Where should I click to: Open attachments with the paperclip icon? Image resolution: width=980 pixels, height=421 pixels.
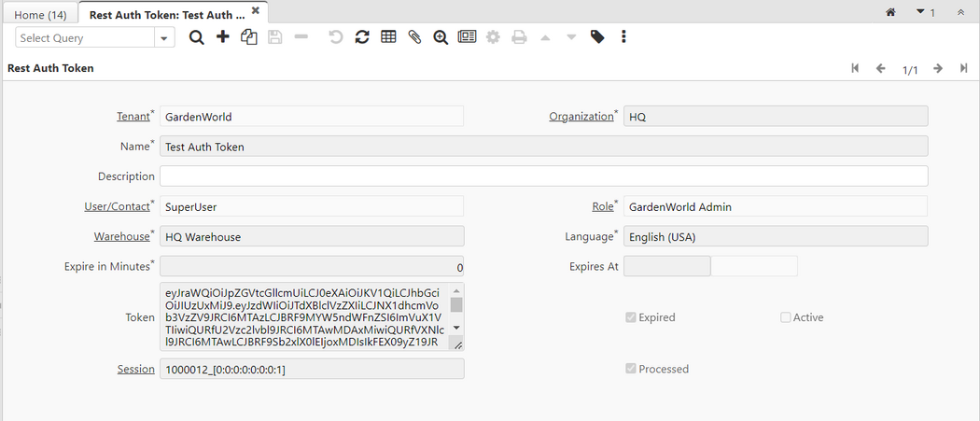pyautogui.click(x=414, y=37)
